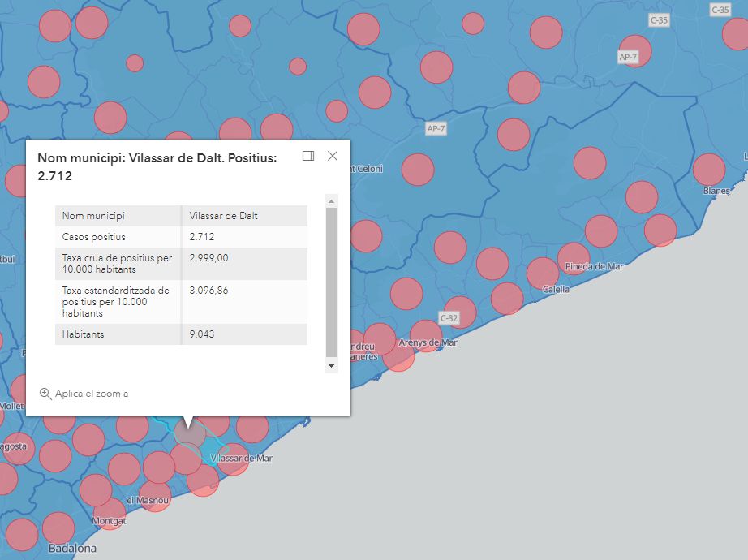Image resolution: width=748 pixels, height=560 pixels.
Task: Click the popup scrollbar down arrow
Action: click(x=331, y=366)
